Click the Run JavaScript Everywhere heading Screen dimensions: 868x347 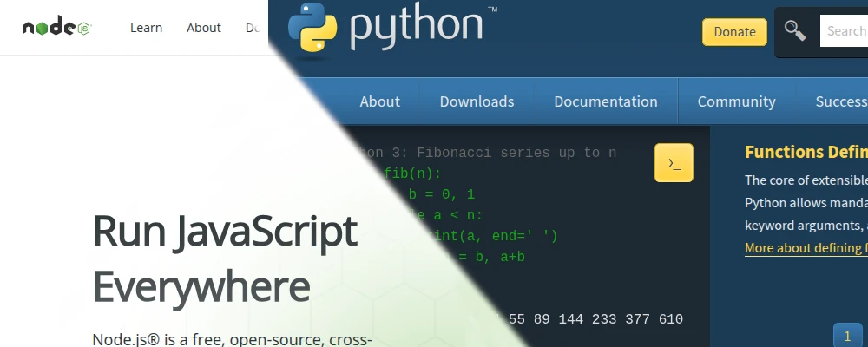coord(225,259)
